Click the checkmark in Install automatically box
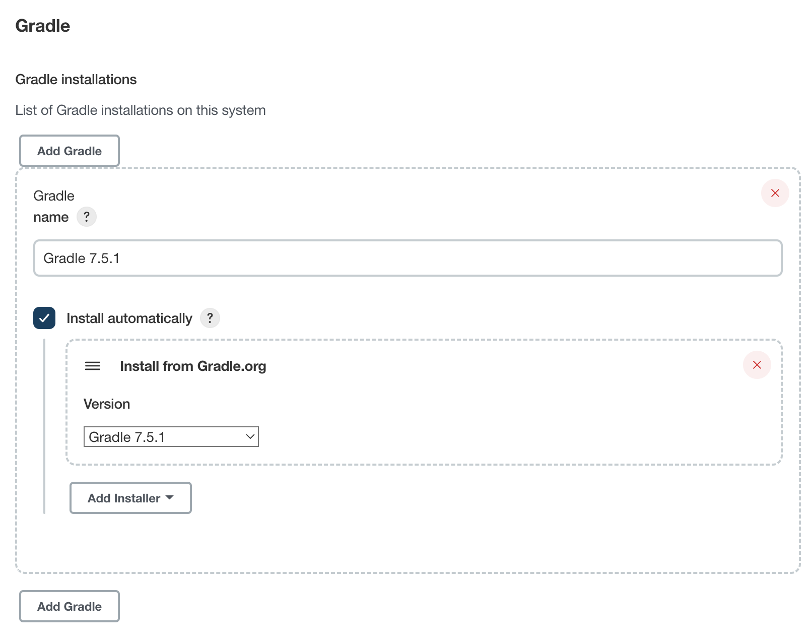The image size is (812, 644). (x=44, y=318)
